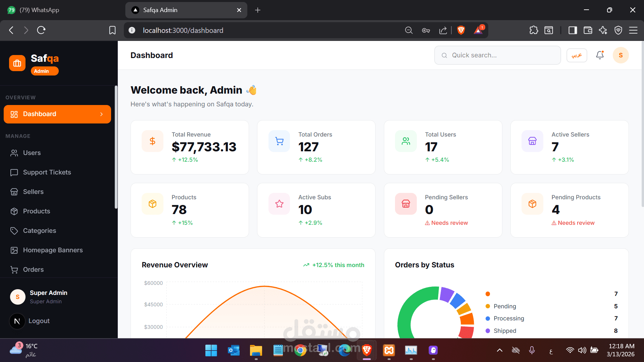Open a new browser tab
This screenshot has height=362, width=644.
tap(258, 10)
